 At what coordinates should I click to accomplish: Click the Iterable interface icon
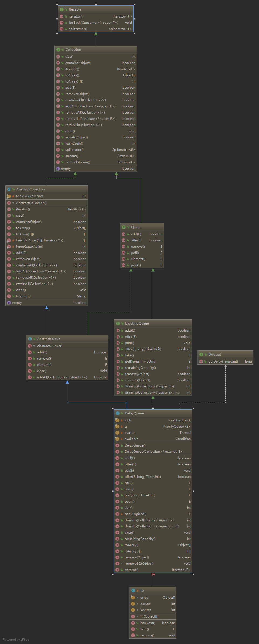(62, 9)
